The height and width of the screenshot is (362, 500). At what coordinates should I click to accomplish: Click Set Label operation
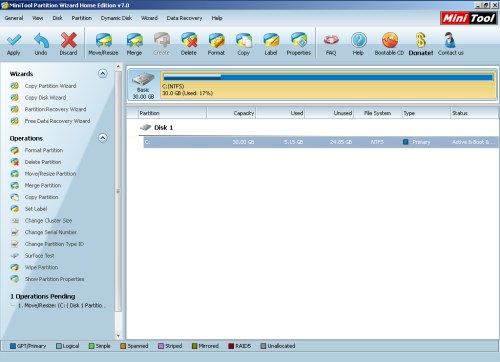[36, 209]
